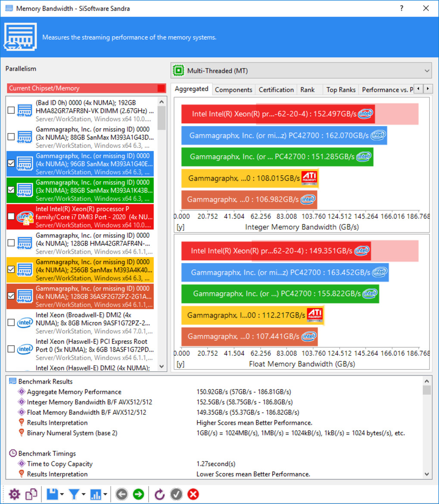Viewport: 439px width, 504px height.
Task: Open the filter icon dropdown arrow
Action: point(84,495)
